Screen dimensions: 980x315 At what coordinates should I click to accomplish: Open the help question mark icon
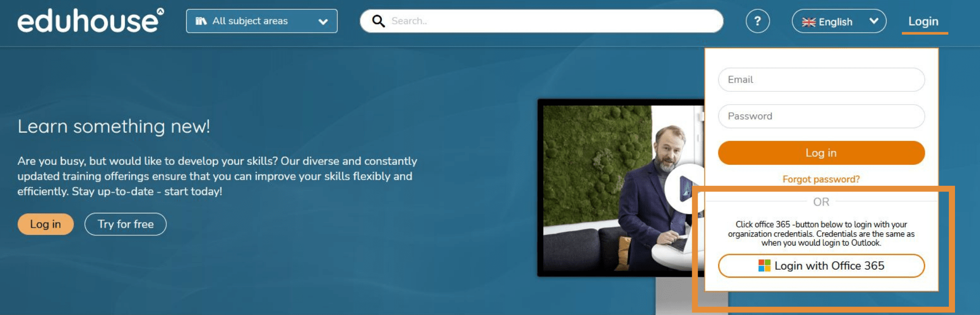click(x=757, y=21)
